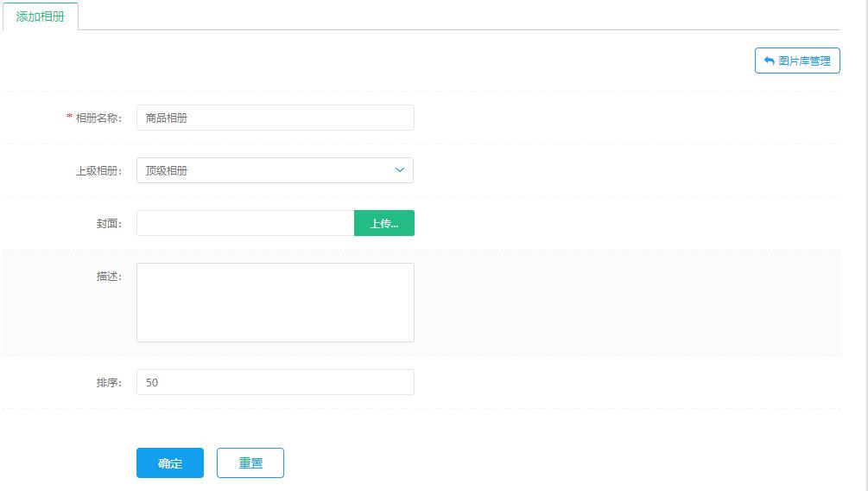The image size is (868, 491).
Task: Click the 重置 reset button
Action: click(250, 462)
